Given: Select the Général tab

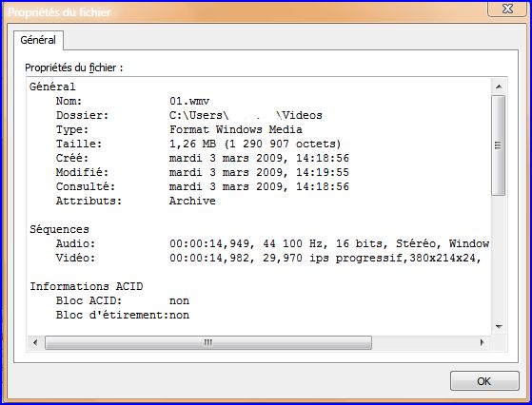Looking at the screenshot, I should (x=38, y=40).
